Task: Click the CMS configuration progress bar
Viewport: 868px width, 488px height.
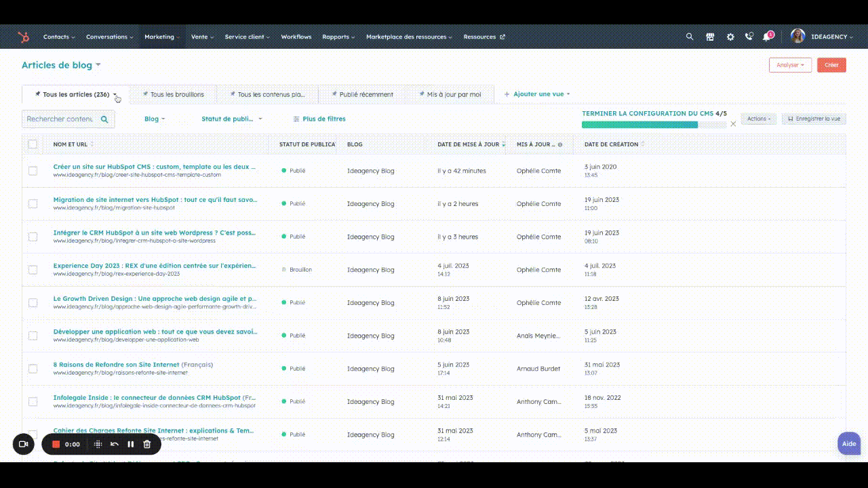Action: coord(654,125)
